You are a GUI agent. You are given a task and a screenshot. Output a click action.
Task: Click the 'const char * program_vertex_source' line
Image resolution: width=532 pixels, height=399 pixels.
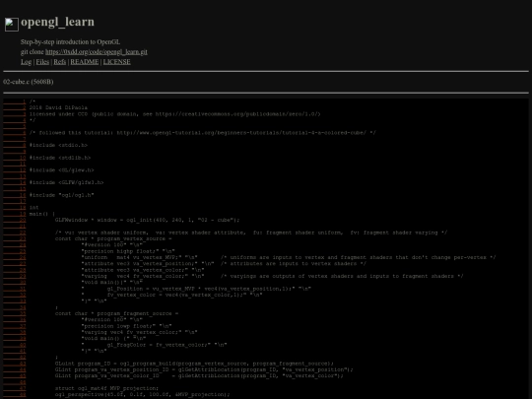tap(113, 238)
